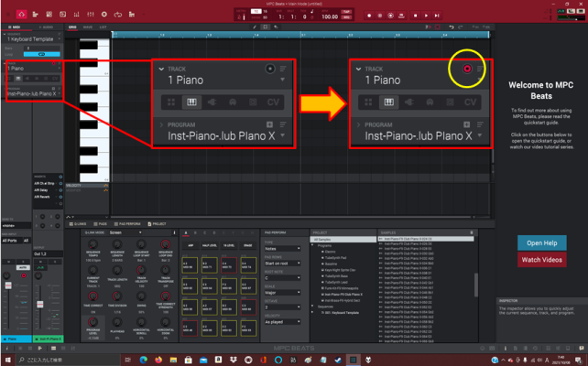Open the Main Mode home icon
Viewport: 588px width, 366px height.
21,15
